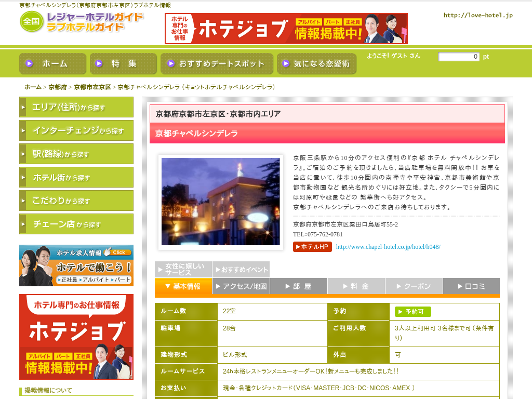Expand エリア(住所)から探す sidebar item
The height and width of the screenshot is (399, 532).
tap(76, 107)
